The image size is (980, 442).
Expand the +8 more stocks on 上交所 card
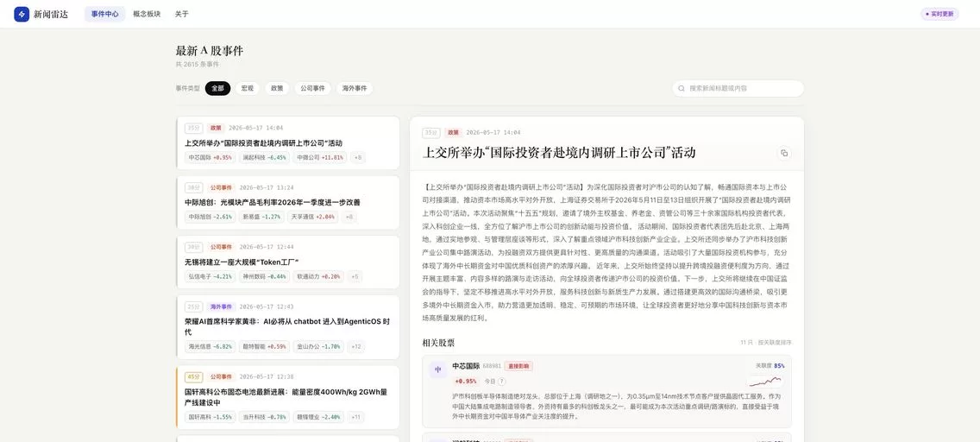358,157
